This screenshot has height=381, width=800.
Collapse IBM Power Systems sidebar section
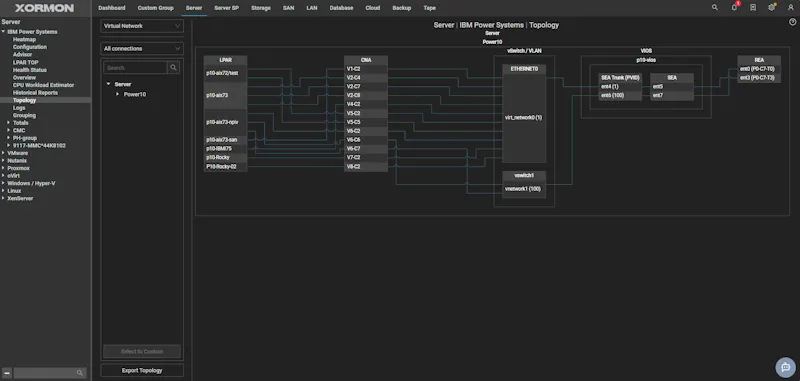tap(4, 32)
